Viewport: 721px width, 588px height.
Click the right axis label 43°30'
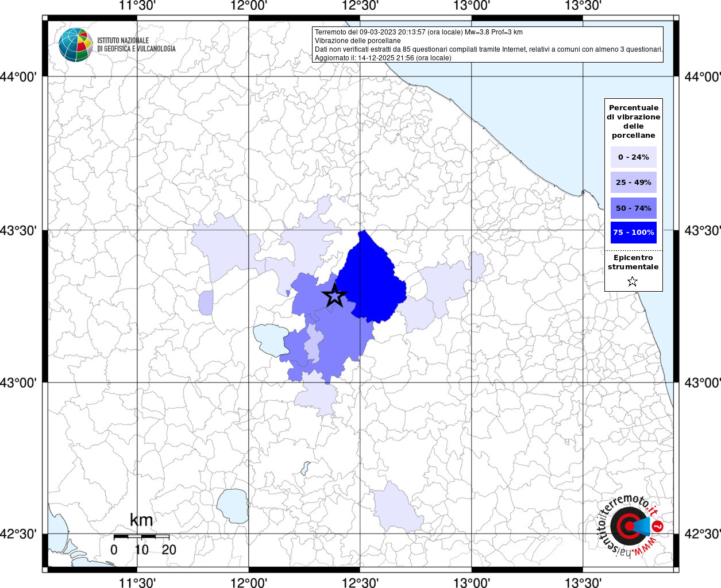[703, 231]
